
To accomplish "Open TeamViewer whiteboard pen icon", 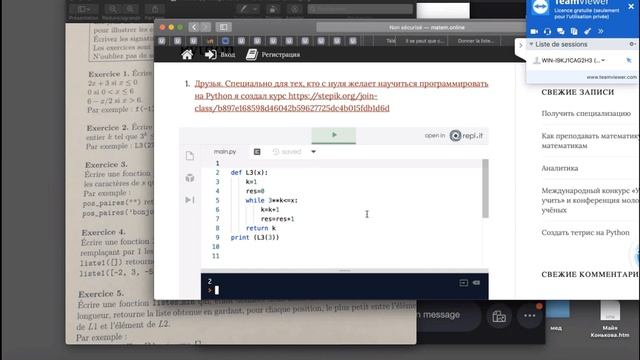I will [587, 31].
